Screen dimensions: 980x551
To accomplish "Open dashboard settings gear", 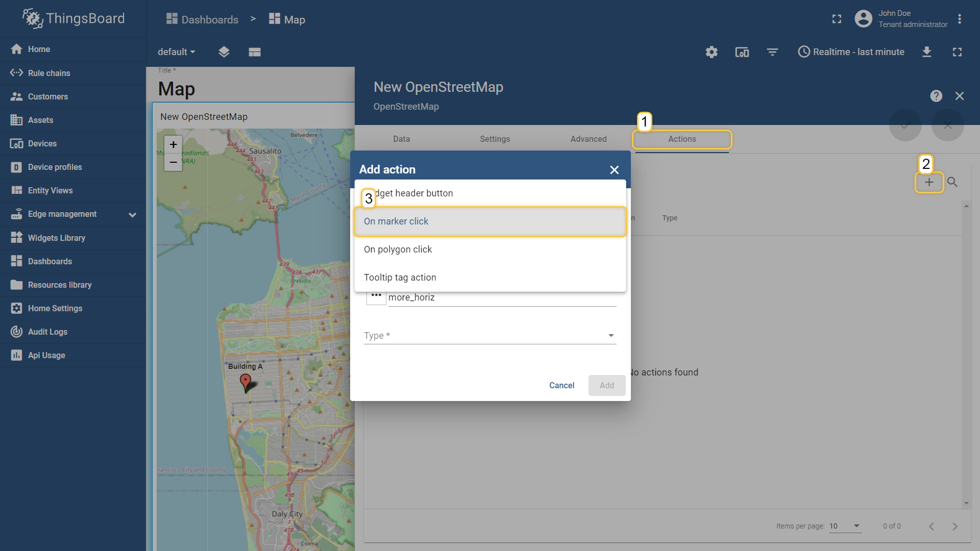I will (712, 52).
